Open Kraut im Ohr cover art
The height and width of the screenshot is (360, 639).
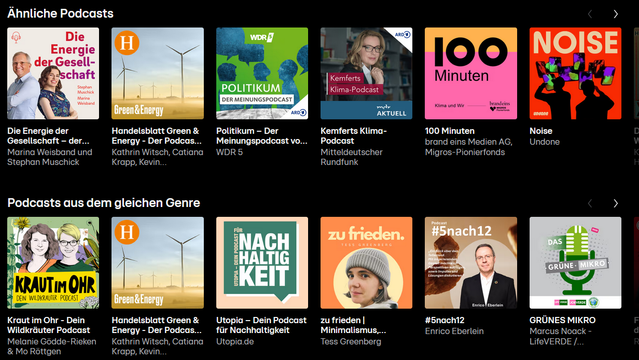tap(53, 263)
